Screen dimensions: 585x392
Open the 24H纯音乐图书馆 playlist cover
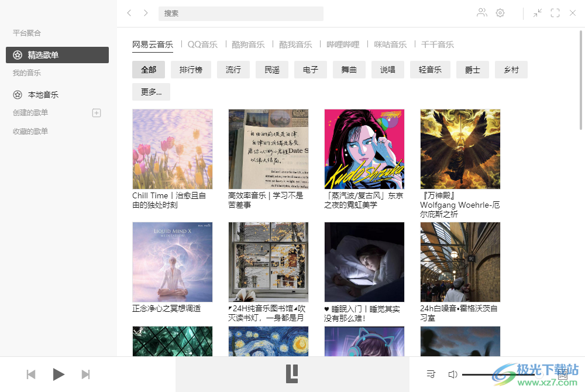(269, 262)
